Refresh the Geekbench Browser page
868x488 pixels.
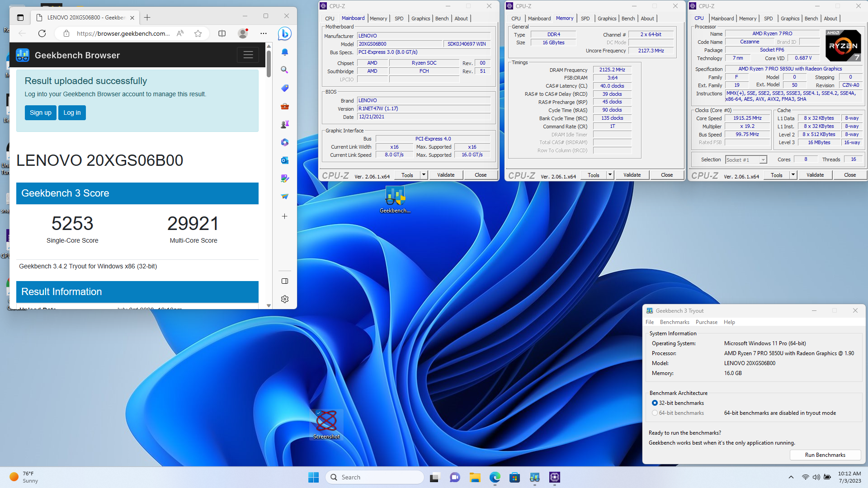tap(42, 33)
